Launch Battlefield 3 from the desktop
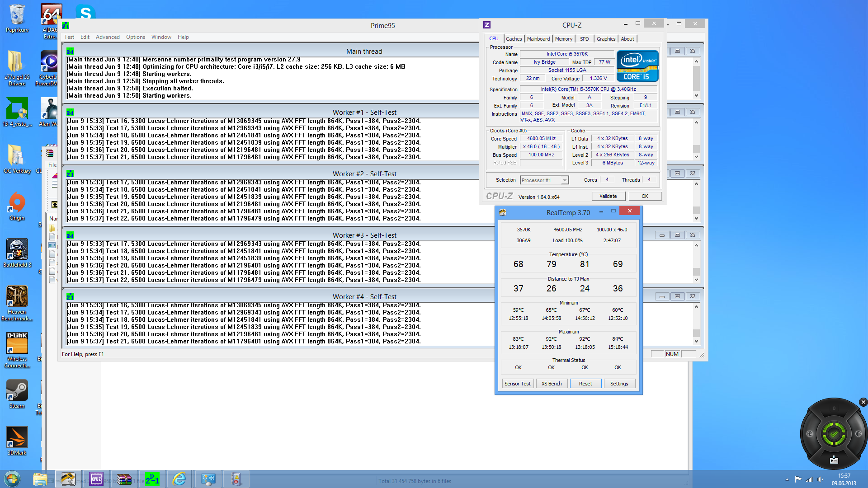This screenshot has height=488, width=868. pos(17,253)
